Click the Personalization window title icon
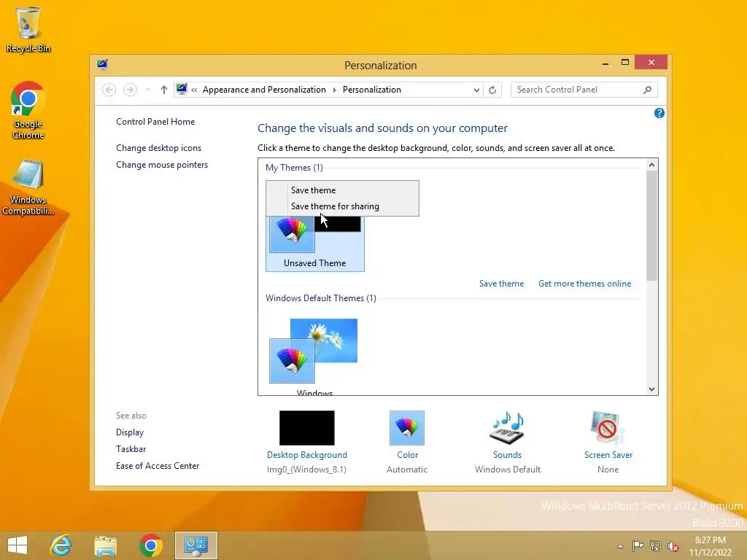Viewport: 747px width, 560px height. [x=102, y=64]
